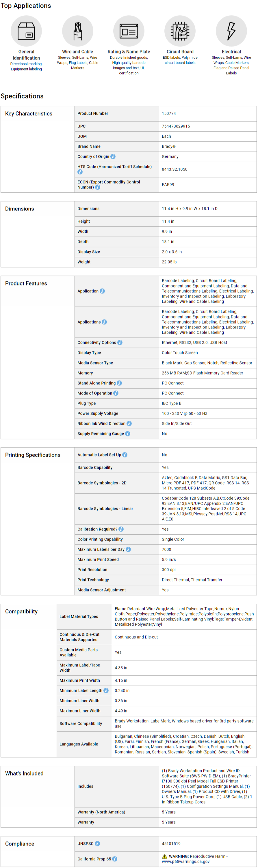The width and height of the screenshot is (258, 868).
Task: Click the Wire and Cable icon
Action: 77,31
